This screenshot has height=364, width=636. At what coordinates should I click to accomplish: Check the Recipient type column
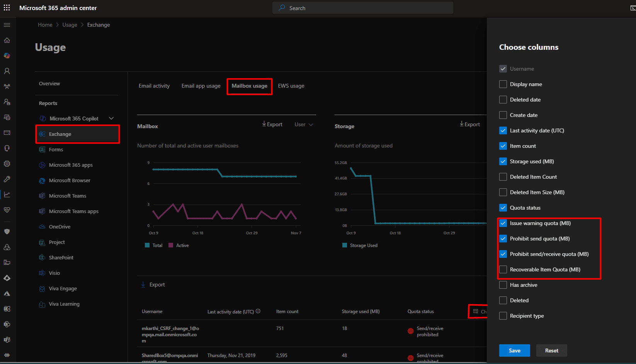(503, 316)
